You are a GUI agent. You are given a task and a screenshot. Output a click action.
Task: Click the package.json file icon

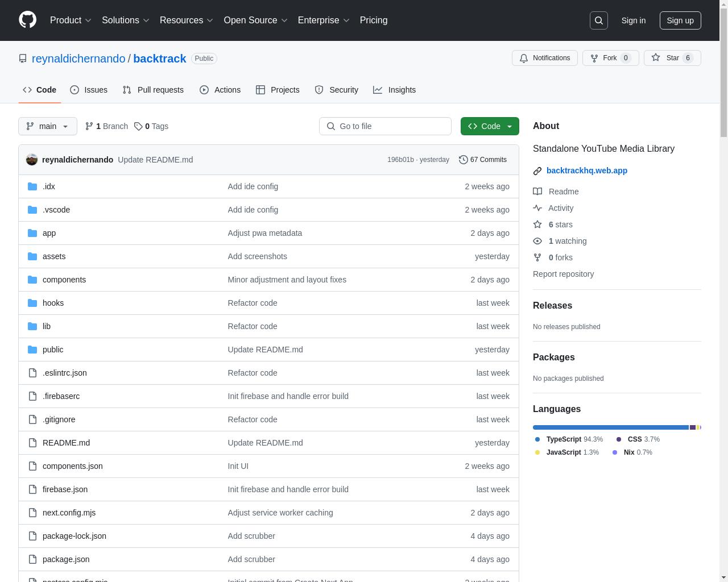point(32,559)
